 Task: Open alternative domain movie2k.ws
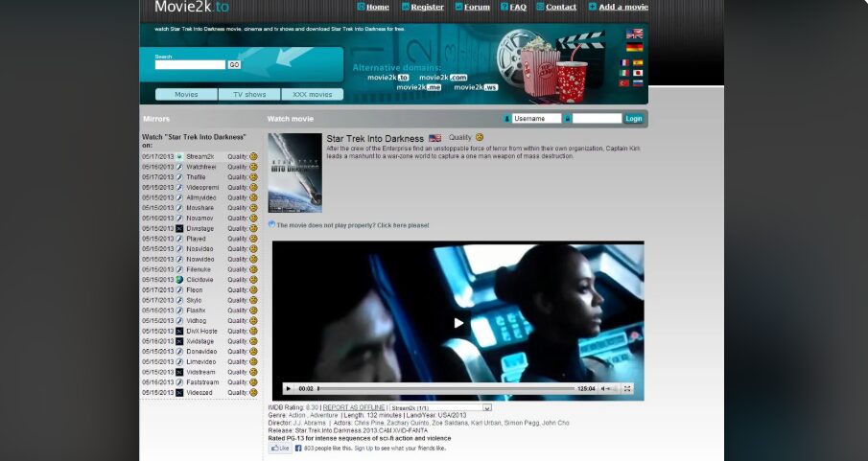pos(476,87)
